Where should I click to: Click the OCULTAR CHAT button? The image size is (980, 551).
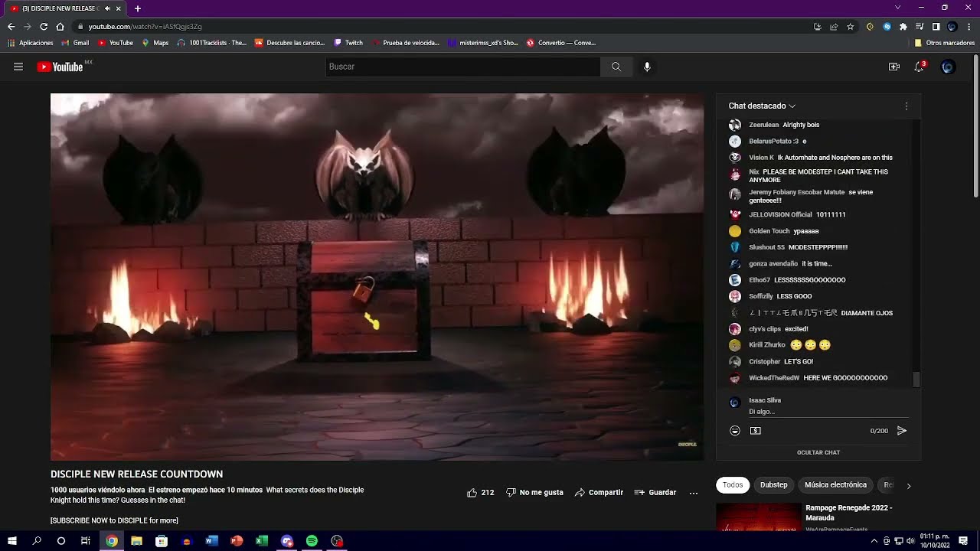coord(818,452)
